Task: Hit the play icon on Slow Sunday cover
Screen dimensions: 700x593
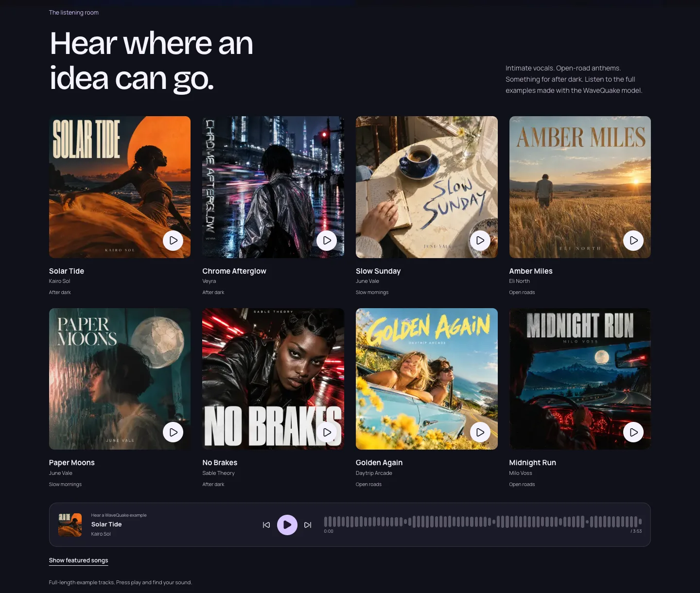Action: pyautogui.click(x=480, y=240)
